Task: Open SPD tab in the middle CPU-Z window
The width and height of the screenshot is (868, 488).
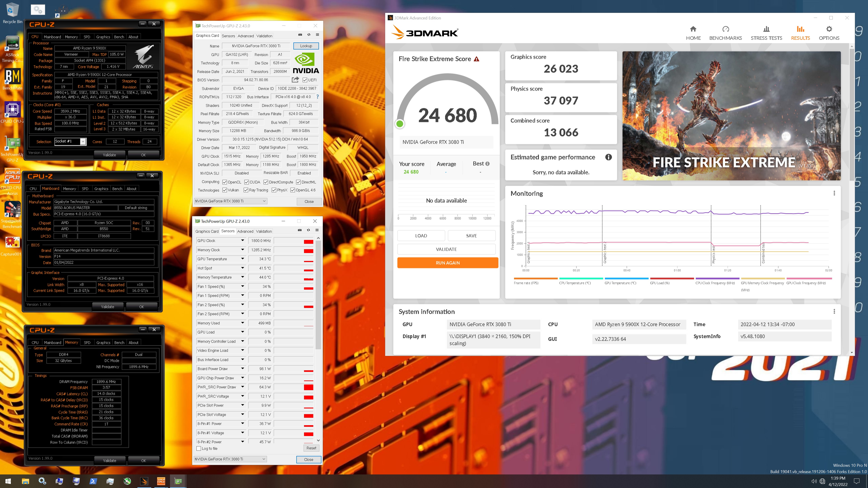Action: click(x=85, y=189)
